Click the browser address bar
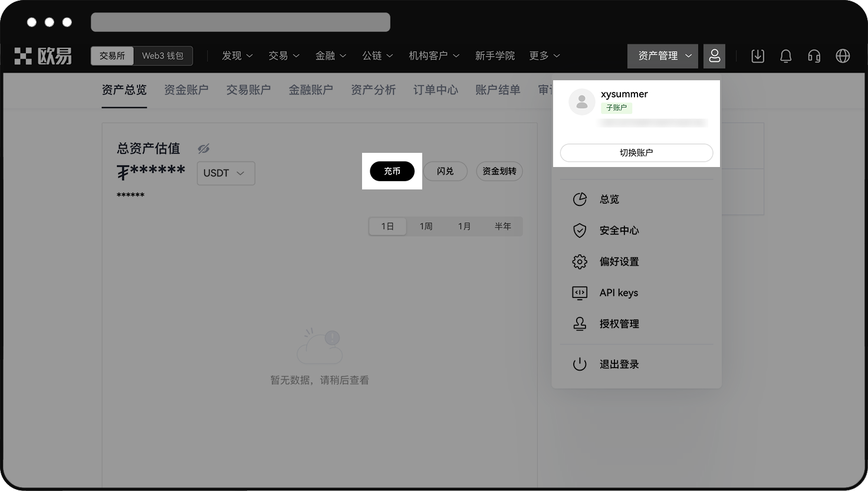868x491 pixels. point(241,22)
